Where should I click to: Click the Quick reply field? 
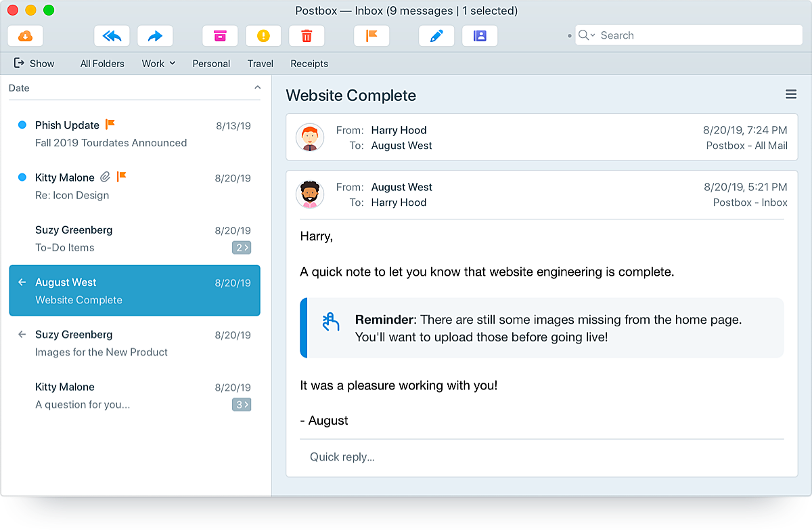point(342,456)
